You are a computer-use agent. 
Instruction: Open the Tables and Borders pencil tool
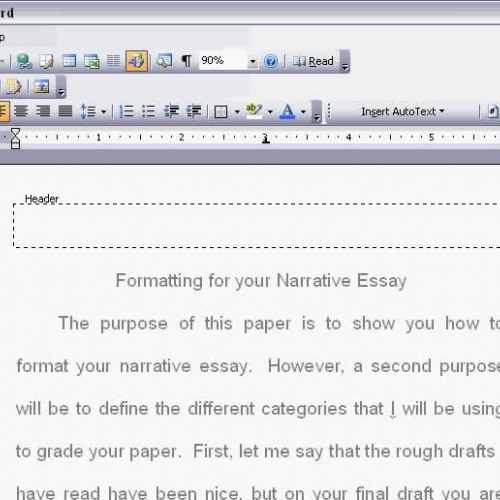click(46, 61)
